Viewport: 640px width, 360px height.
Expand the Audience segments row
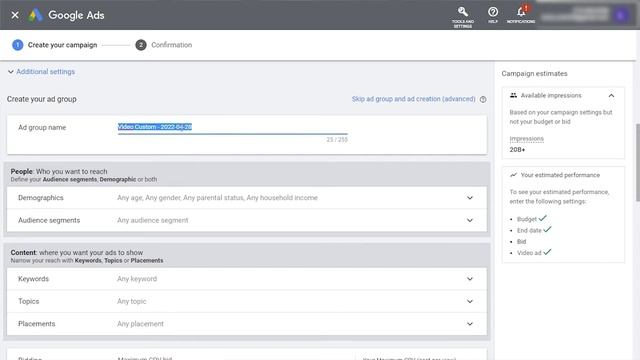247,220
